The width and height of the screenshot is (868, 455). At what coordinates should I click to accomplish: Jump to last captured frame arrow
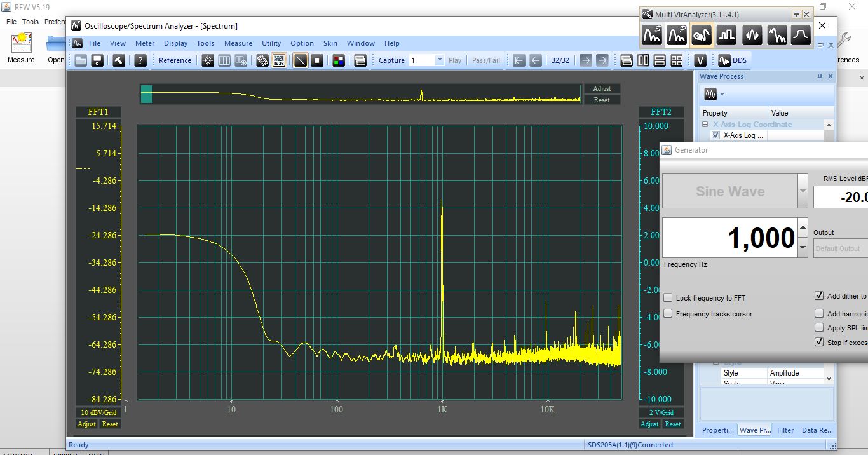click(x=602, y=60)
